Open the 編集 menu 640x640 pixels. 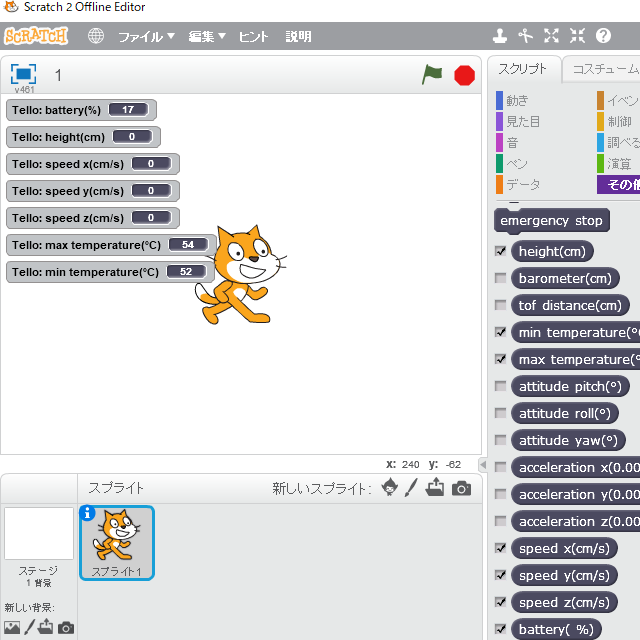coord(207,37)
